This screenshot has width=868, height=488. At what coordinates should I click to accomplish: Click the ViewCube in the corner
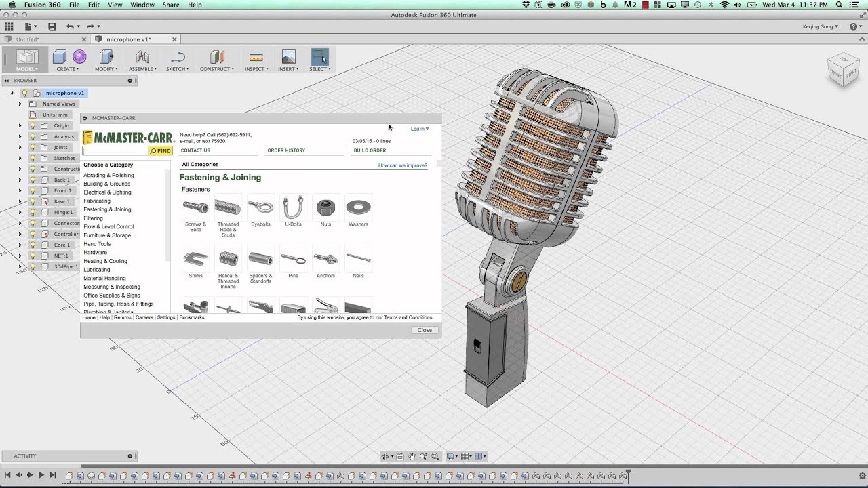point(842,69)
